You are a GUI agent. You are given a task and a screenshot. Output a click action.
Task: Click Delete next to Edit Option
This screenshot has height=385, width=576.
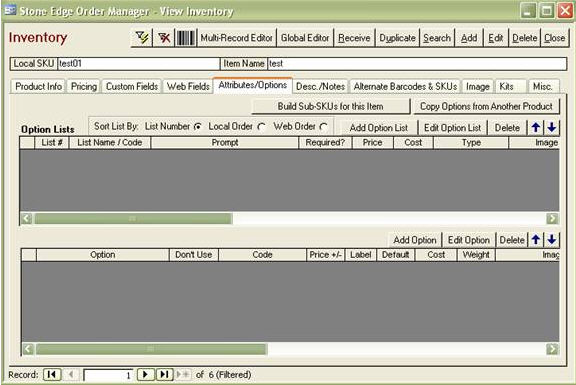pyautogui.click(x=512, y=240)
